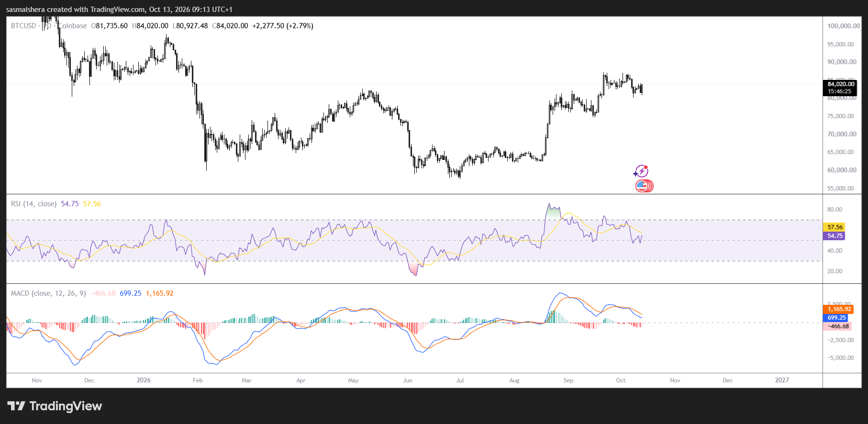
Task: Click the Coinbase exchange label
Action: [72, 26]
